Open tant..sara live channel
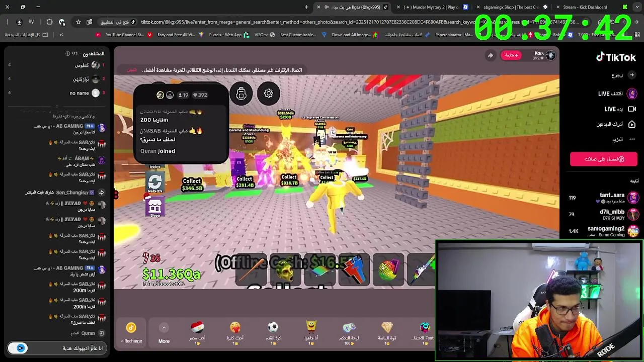644x362 pixels. (603, 198)
